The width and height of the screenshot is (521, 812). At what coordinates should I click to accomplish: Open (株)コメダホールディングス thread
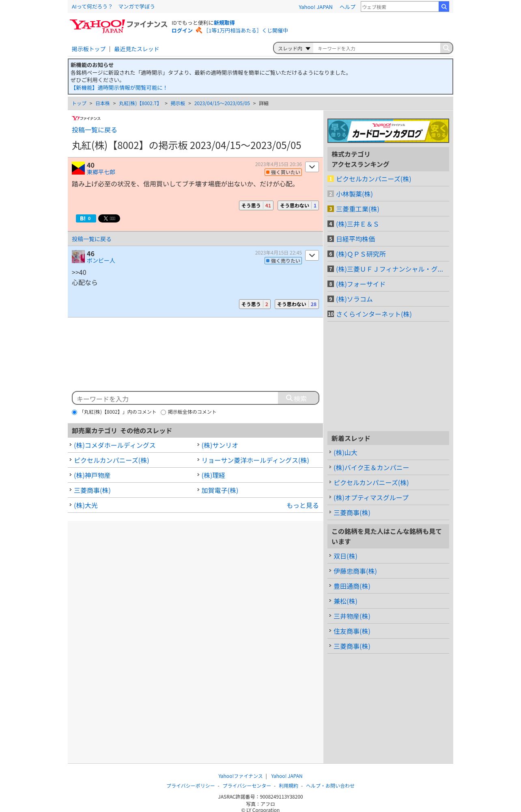[114, 445]
